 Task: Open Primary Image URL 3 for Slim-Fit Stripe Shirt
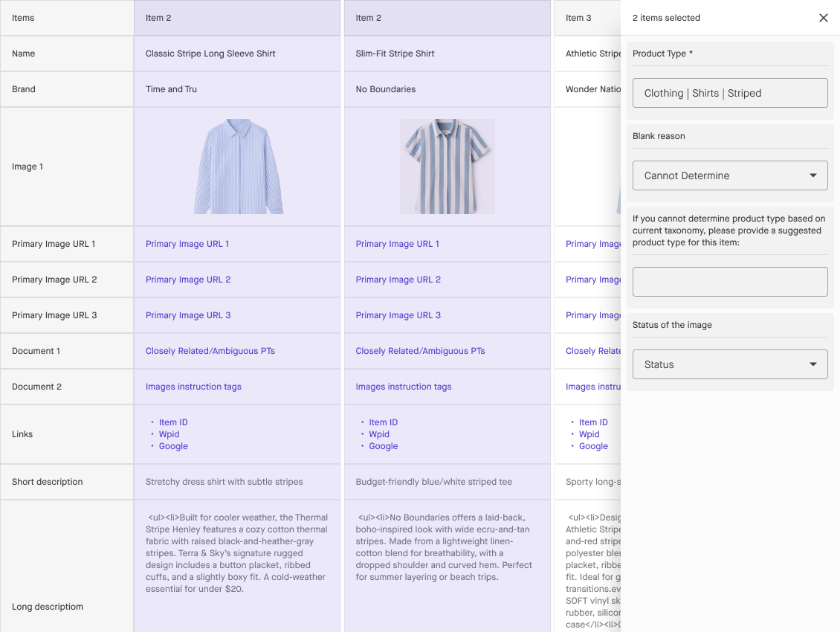pyautogui.click(x=398, y=315)
